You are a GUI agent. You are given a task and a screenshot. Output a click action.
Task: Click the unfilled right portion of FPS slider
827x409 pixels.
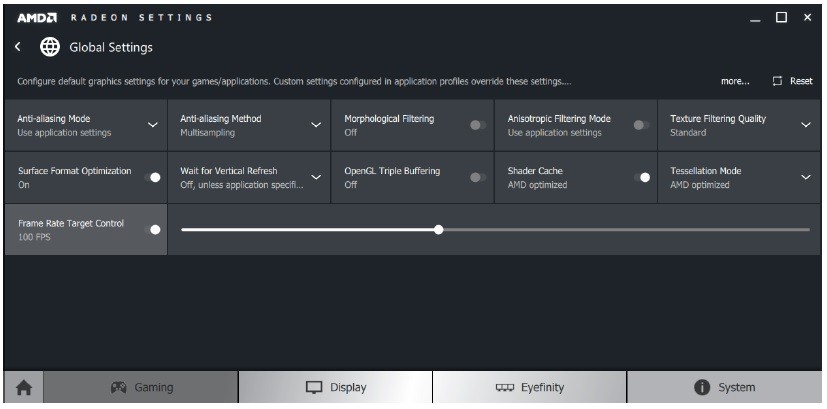(x=626, y=230)
